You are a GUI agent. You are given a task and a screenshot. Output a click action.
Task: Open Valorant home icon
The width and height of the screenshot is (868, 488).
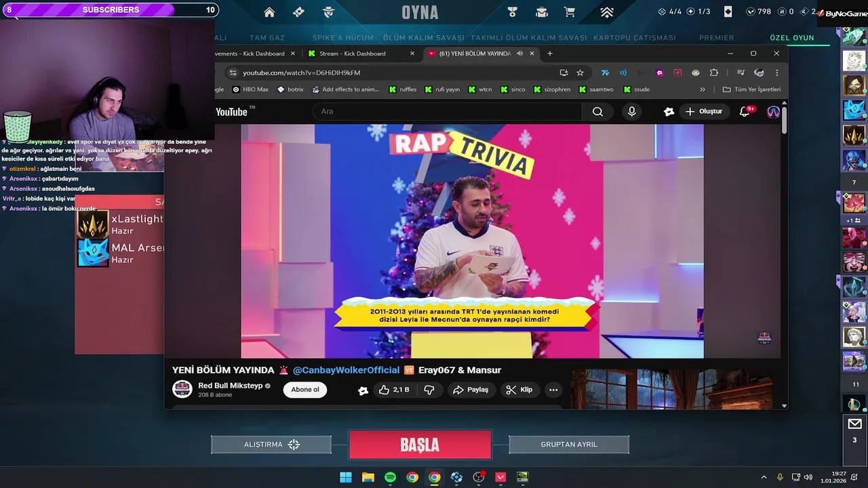point(269,12)
